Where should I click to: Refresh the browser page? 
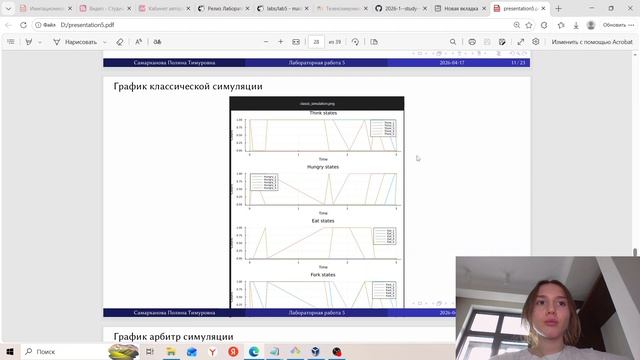[23, 25]
